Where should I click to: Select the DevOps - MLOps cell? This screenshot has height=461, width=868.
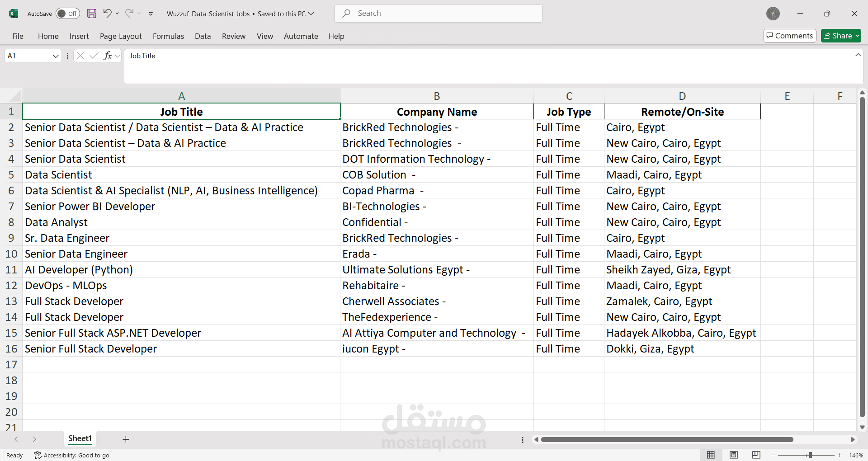[x=181, y=286]
